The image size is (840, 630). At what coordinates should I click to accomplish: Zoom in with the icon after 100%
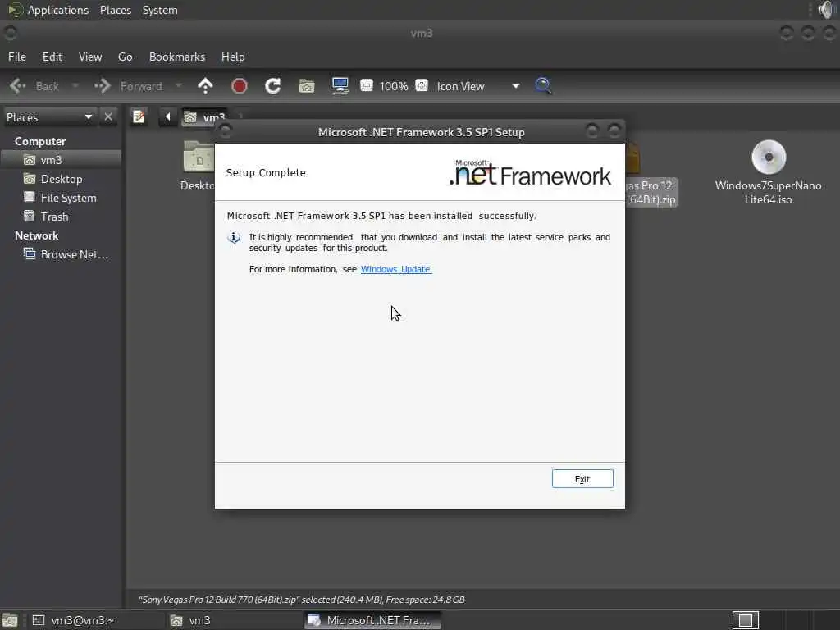pyautogui.click(x=422, y=85)
